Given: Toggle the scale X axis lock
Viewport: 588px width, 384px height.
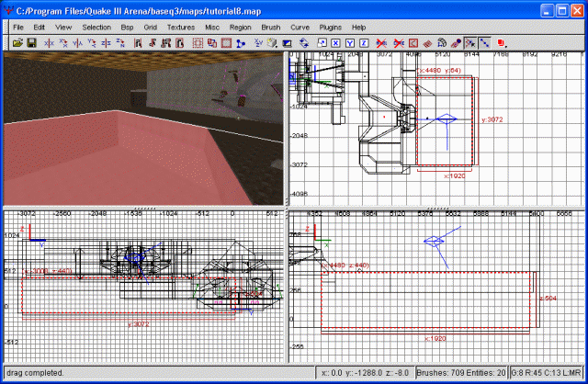Looking at the screenshot, I should (x=335, y=43).
